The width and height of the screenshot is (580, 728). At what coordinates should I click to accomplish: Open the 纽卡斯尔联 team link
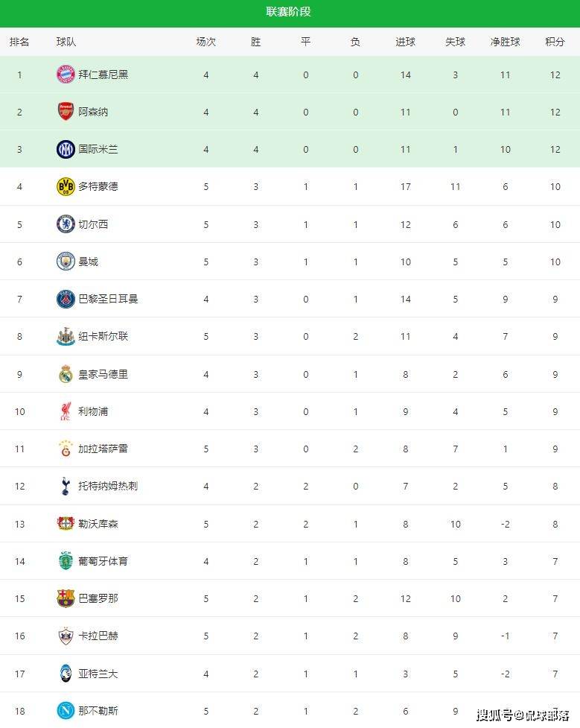(x=103, y=336)
